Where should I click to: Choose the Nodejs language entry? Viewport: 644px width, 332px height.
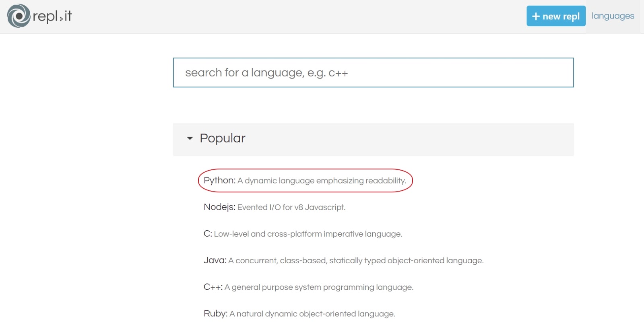pos(275,207)
